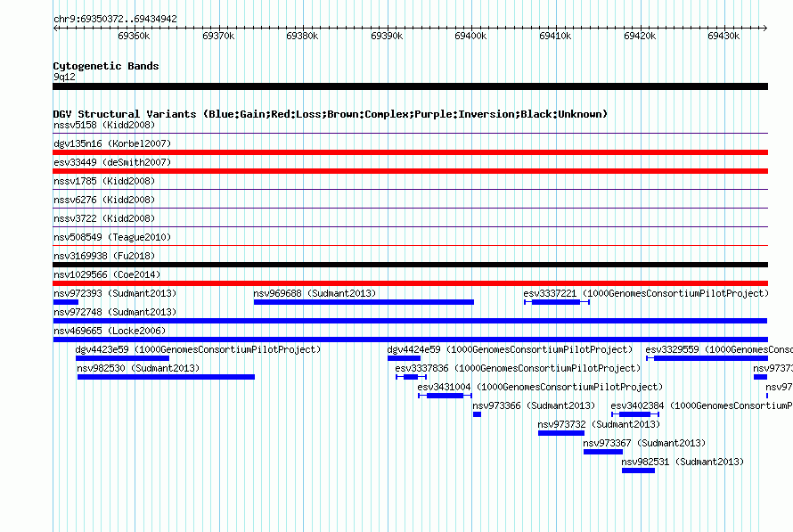Select nsv969688 (Sudmant2013) blue bar
Screen dimensions: 793x532
(x=364, y=302)
